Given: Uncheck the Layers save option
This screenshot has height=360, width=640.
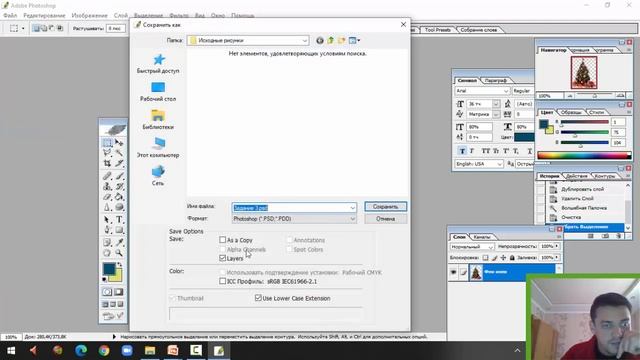Looking at the screenshot, I should coord(222,258).
